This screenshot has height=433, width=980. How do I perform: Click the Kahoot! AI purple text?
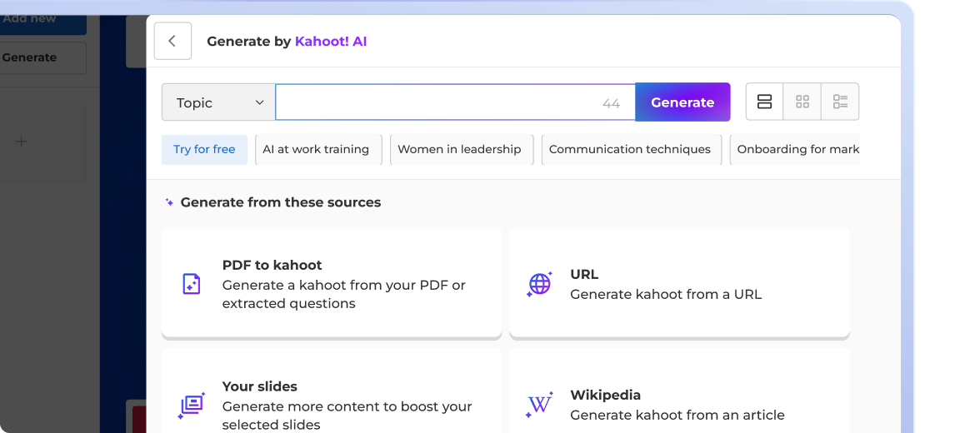click(x=331, y=42)
